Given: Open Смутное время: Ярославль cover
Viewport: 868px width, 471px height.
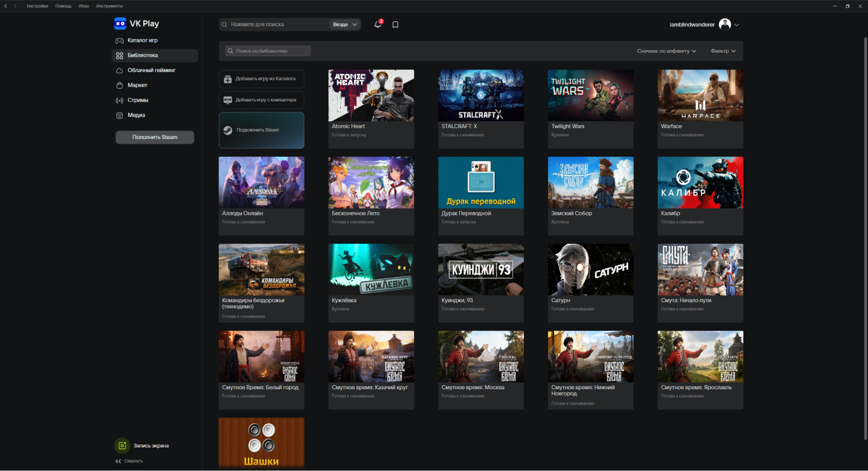Looking at the screenshot, I should [x=700, y=357].
